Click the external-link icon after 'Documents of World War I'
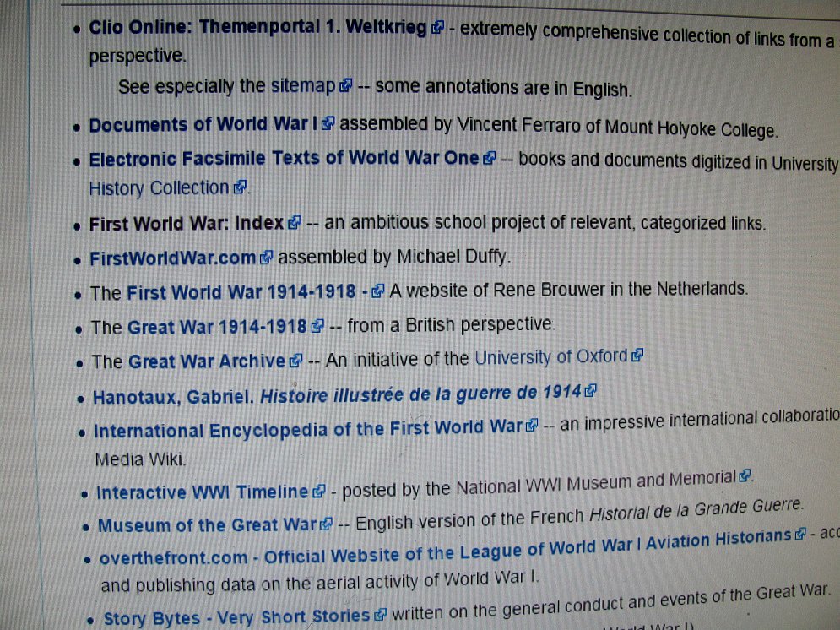Viewport: 840px width, 630px height. 328,124
